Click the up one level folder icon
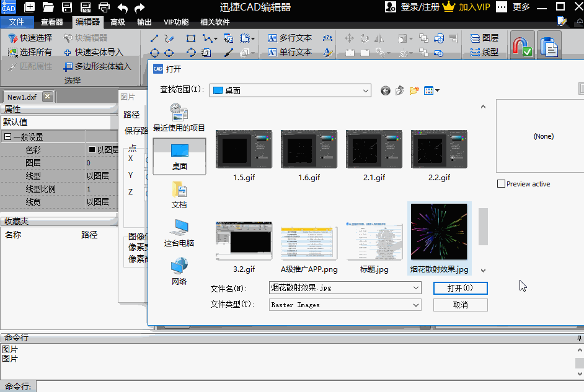Image resolution: width=584 pixels, height=392 pixels. (x=400, y=90)
